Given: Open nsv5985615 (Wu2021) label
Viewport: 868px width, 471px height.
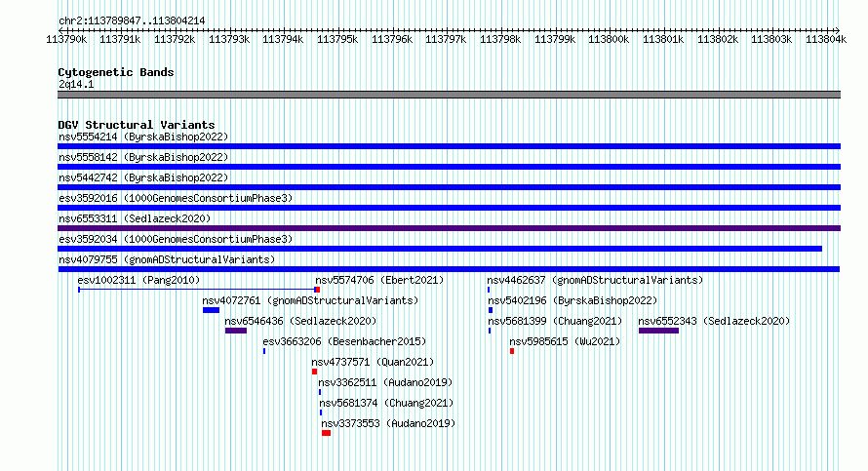Looking at the screenshot, I should (565, 341).
